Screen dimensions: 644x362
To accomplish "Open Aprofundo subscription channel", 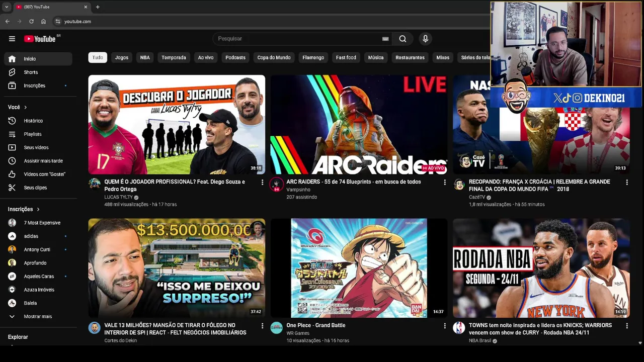I will 38,263.
